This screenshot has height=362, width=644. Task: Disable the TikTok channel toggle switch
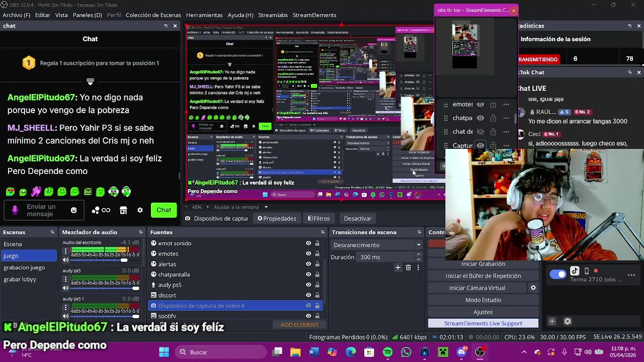tap(557, 275)
